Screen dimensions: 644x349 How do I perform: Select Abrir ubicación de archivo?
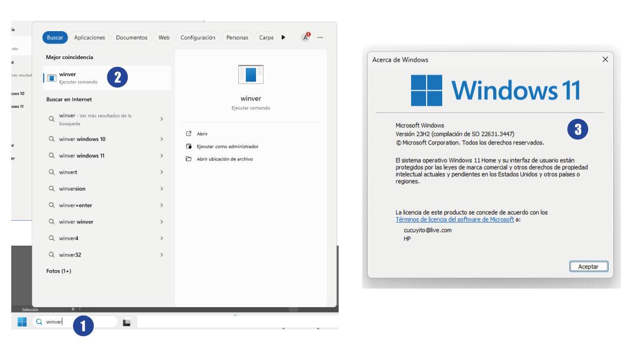click(224, 159)
